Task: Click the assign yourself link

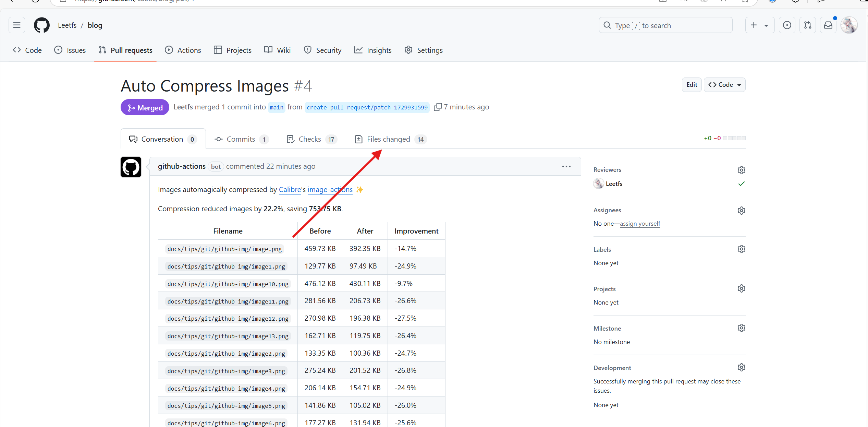Action: (639, 224)
